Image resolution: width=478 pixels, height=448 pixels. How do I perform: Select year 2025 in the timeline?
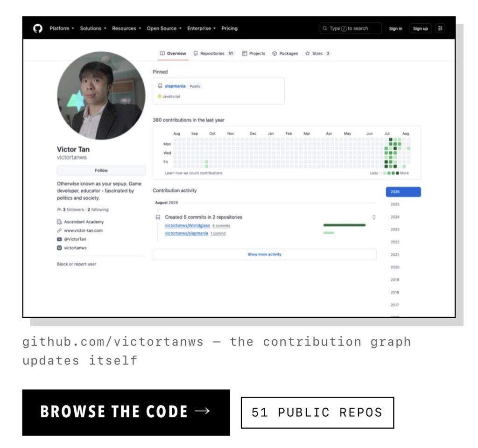coord(395,204)
